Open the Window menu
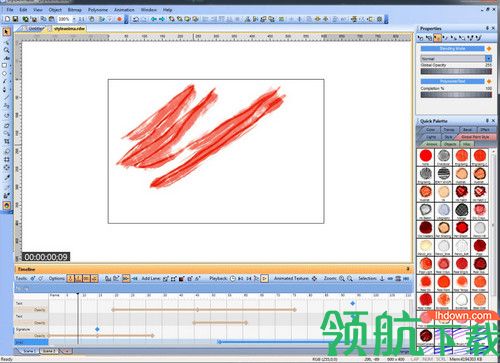This screenshot has width=500, height=363. pos(148,10)
